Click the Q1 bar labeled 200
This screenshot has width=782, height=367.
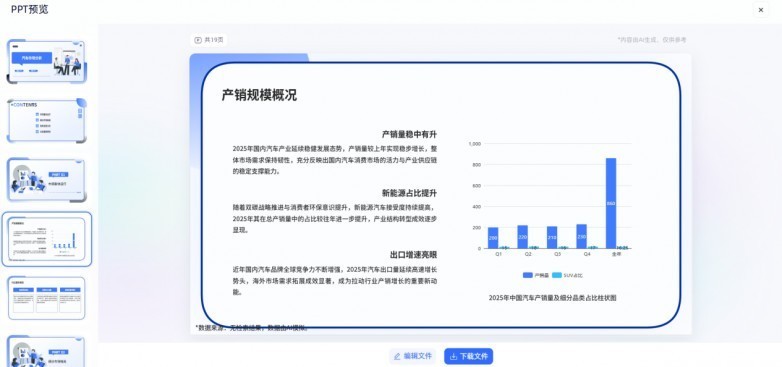pyautogui.click(x=493, y=238)
